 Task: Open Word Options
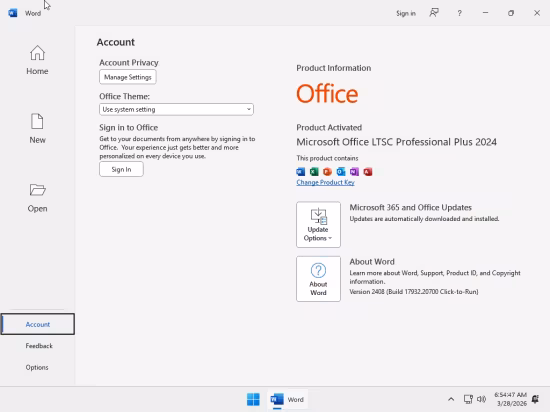click(x=37, y=367)
